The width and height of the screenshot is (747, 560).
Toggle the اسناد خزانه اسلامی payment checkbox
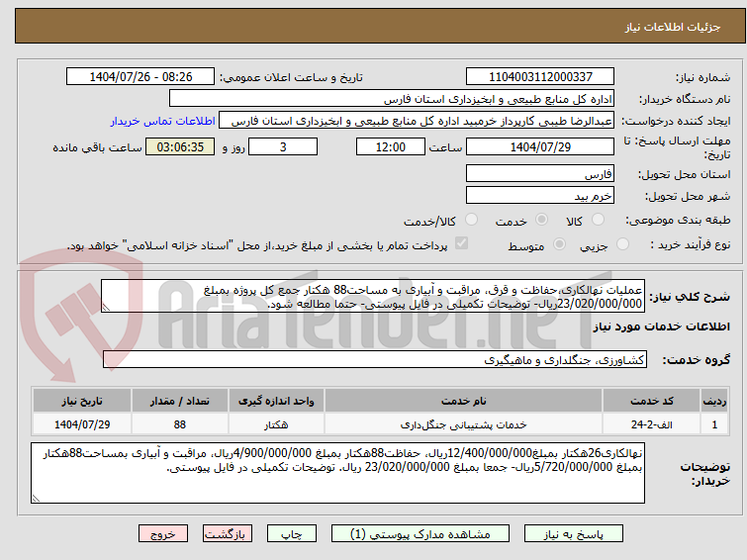(x=461, y=243)
